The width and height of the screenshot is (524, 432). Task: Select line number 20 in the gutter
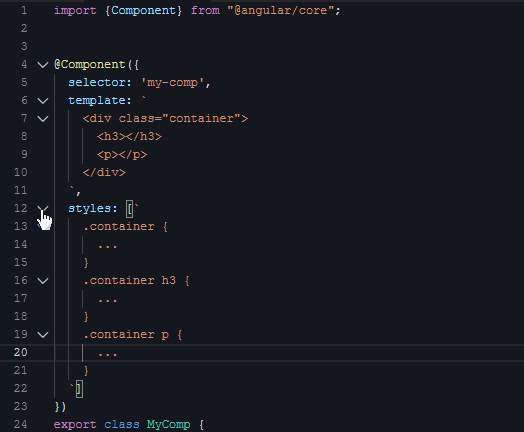[x=21, y=352]
